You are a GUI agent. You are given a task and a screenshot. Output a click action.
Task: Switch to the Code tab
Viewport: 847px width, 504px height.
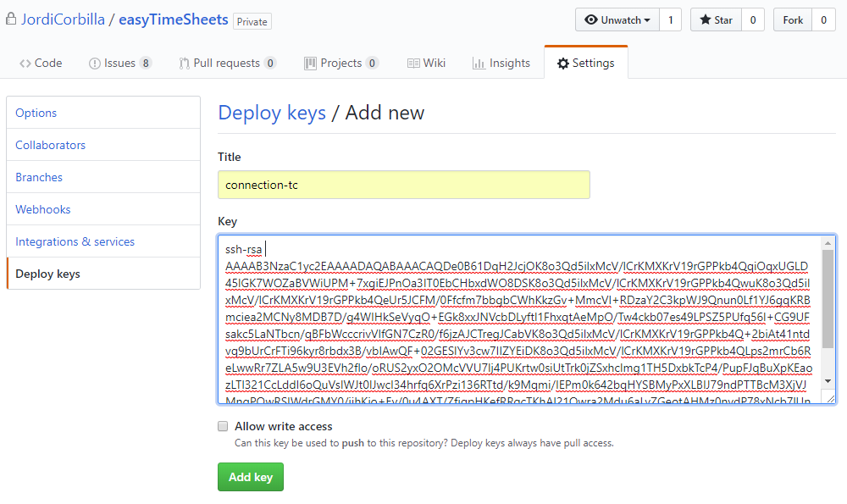41,64
